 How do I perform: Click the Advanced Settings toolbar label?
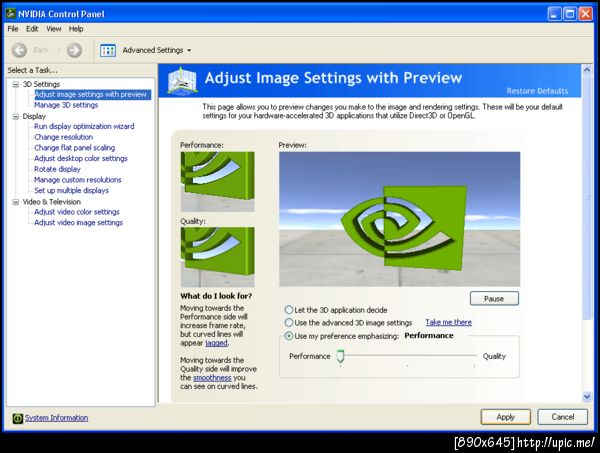(153, 50)
